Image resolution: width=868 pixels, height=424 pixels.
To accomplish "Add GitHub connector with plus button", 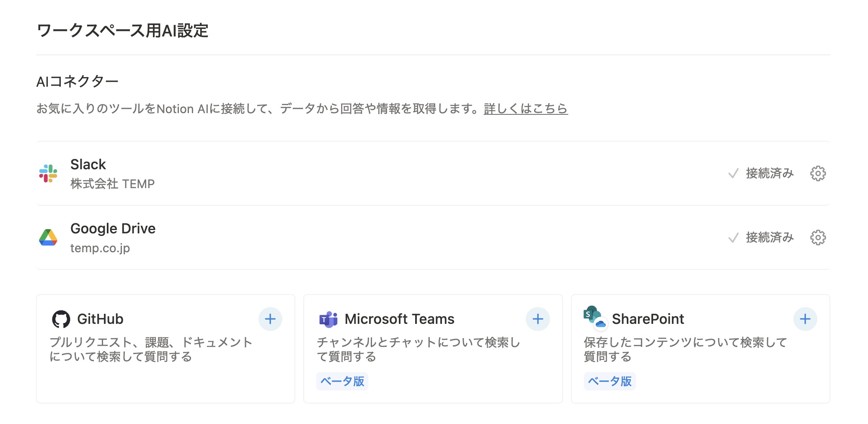I will pos(270,319).
